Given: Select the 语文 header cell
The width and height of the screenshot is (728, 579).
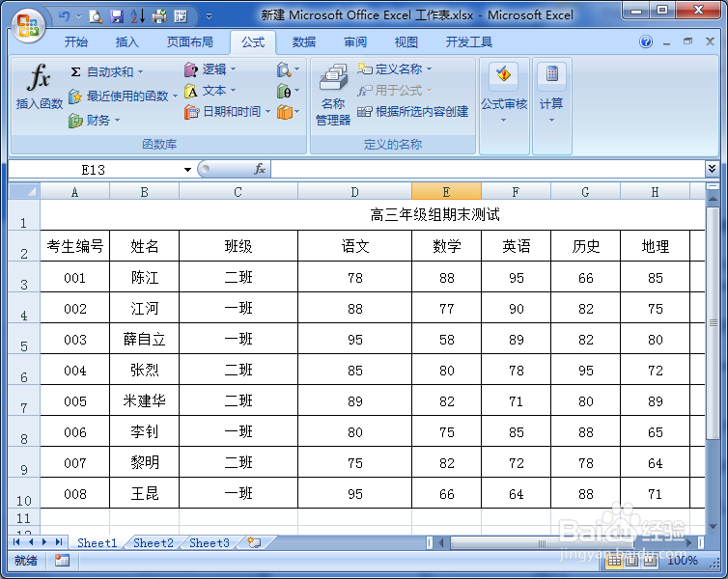Looking at the screenshot, I should (354, 246).
